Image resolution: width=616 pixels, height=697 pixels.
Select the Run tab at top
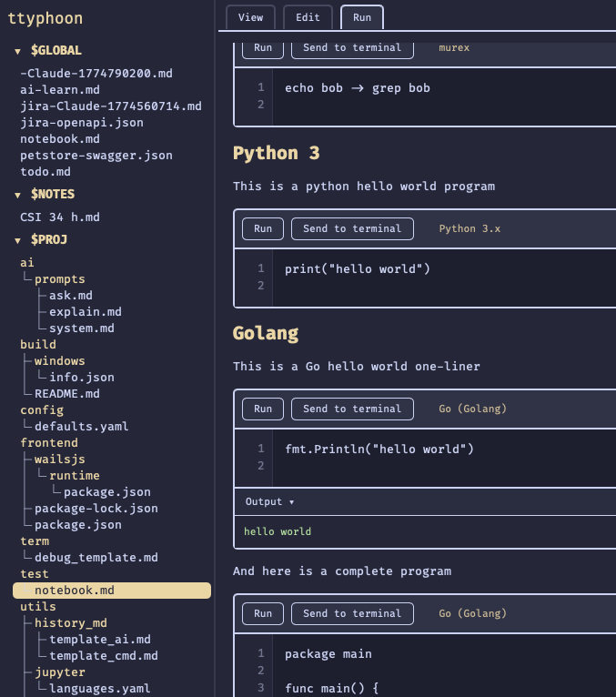click(x=362, y=17)
